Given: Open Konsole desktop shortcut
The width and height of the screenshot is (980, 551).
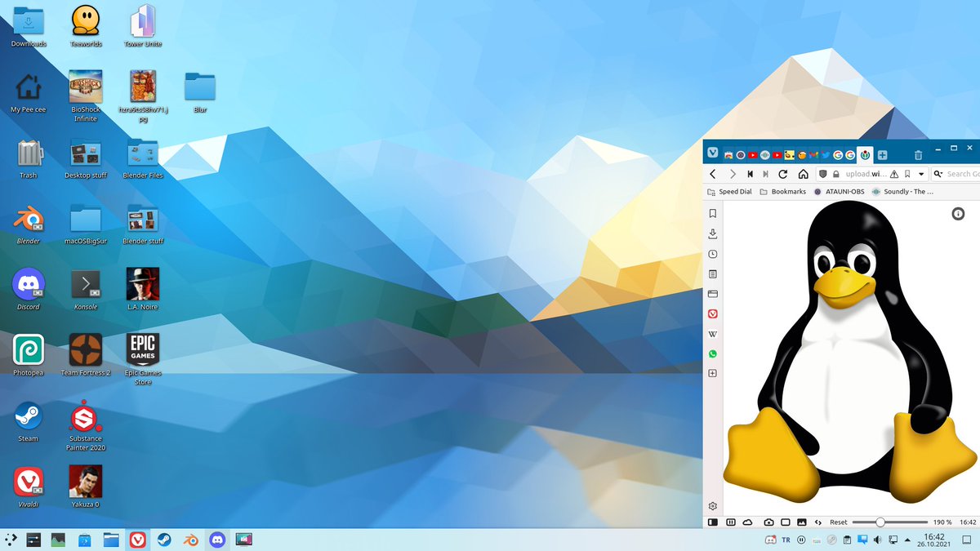Looking at the screenshot, I should pyautogui.click(x=86, y=290).
